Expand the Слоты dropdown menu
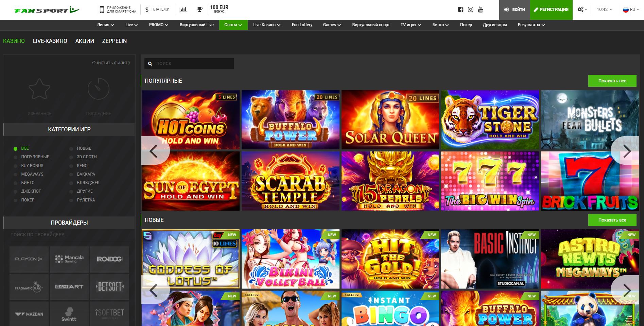The width and height of the screenshot is (644, 326). tap(233, 25)
